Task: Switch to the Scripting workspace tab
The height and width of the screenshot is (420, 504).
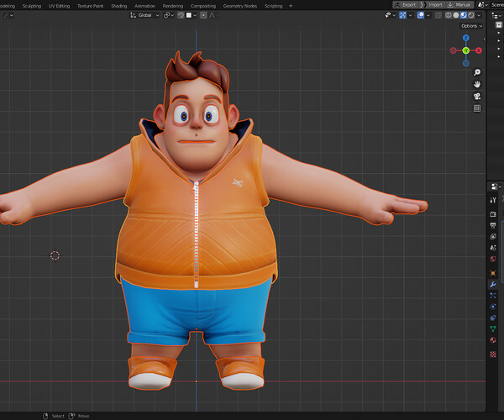Action: click(273, 6)
